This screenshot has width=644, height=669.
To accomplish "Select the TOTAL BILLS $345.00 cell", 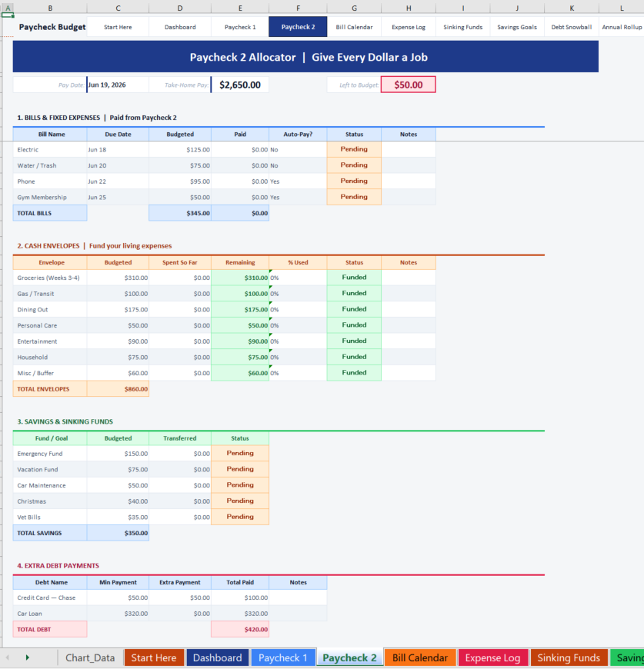I will point(180,213).
